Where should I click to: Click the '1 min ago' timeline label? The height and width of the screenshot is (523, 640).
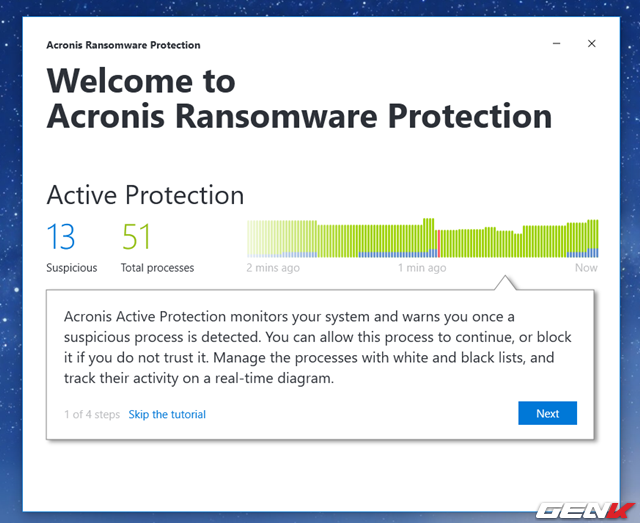(x=422, y=268)
